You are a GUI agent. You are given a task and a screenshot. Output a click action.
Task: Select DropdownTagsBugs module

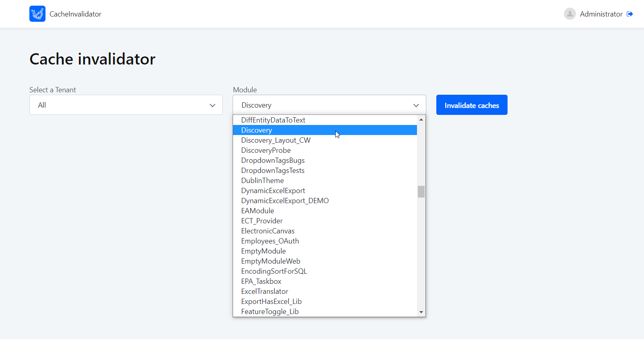325,160
